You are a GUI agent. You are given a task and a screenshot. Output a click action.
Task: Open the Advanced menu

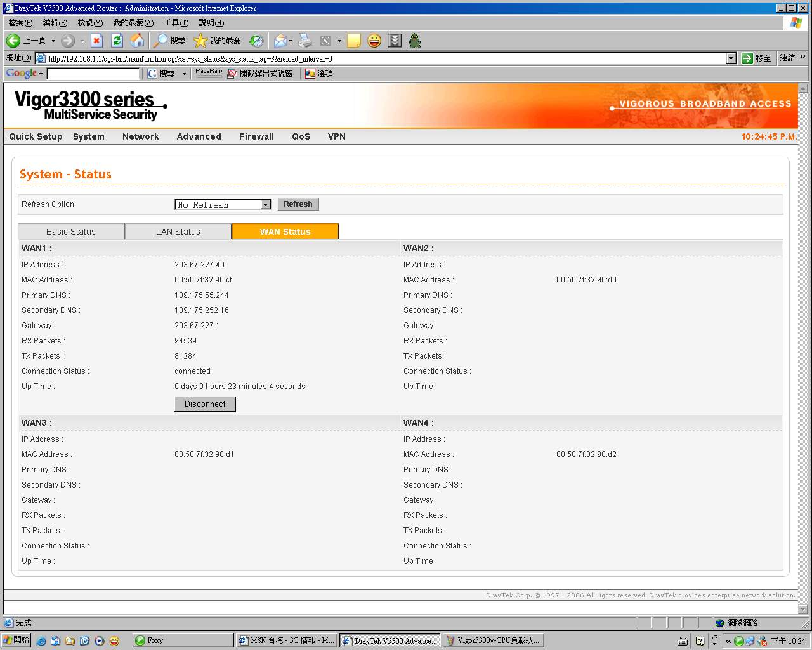199,136
